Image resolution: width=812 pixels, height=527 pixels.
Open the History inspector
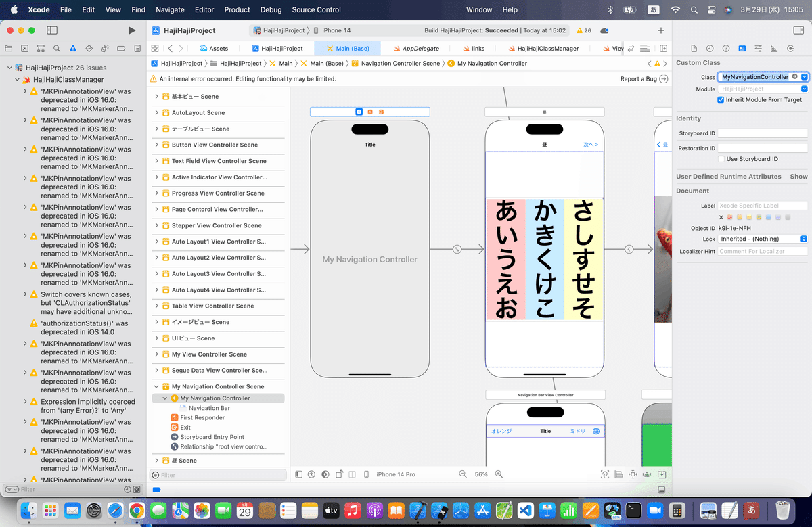710,49
